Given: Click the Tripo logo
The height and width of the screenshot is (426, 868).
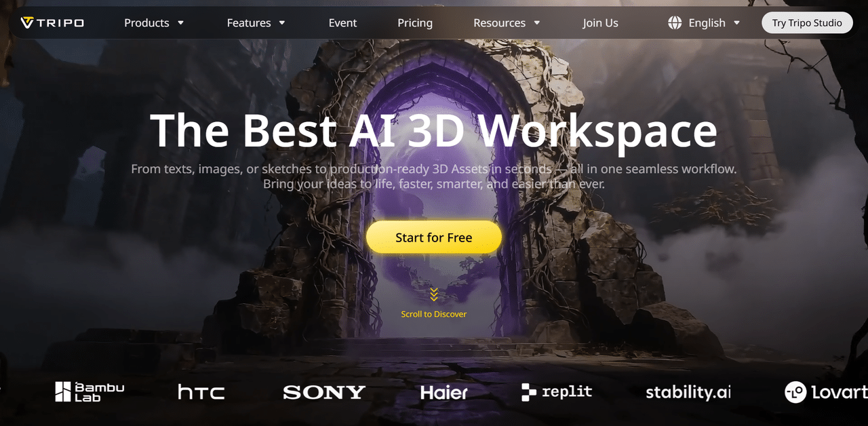Looking at the screenshot, I should point(51,22).
